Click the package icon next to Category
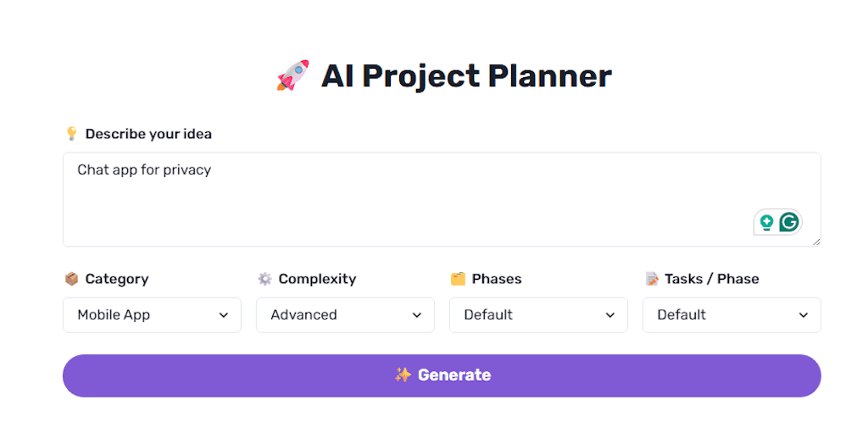868x434 pixels. click(x=71, y=279)
